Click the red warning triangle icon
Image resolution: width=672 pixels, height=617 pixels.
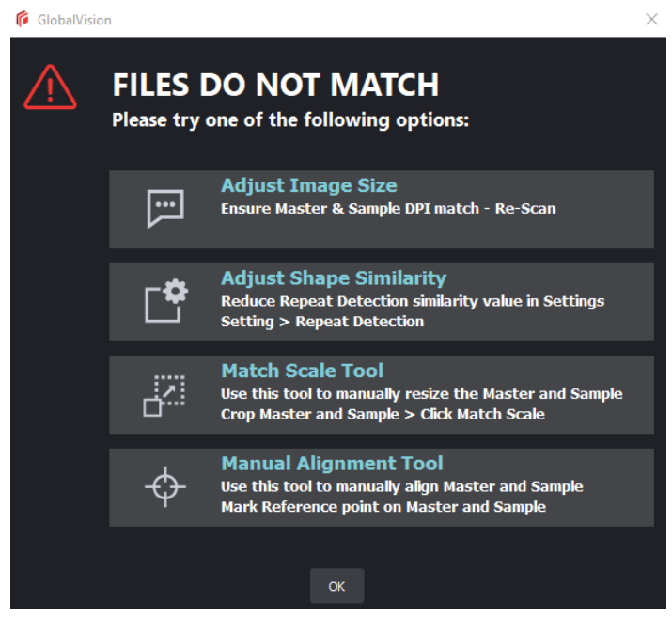pyautogui.click(x=51, y=88)
